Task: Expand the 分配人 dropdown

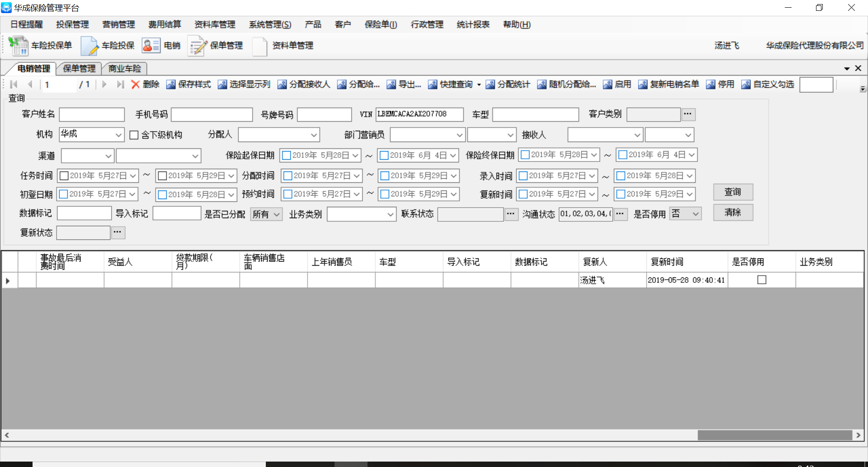Action: pos(314,135)
